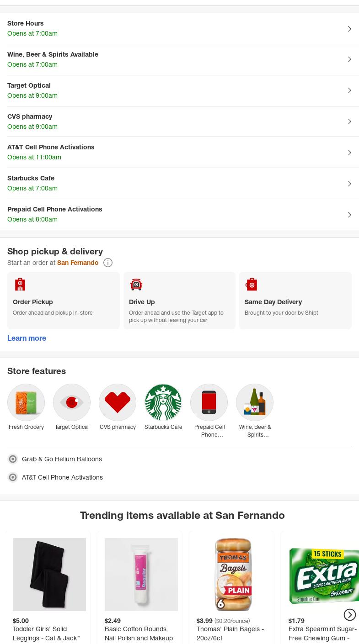Choose the Drive Up card title
Screen dimensions: 359x644
[142, 302]
